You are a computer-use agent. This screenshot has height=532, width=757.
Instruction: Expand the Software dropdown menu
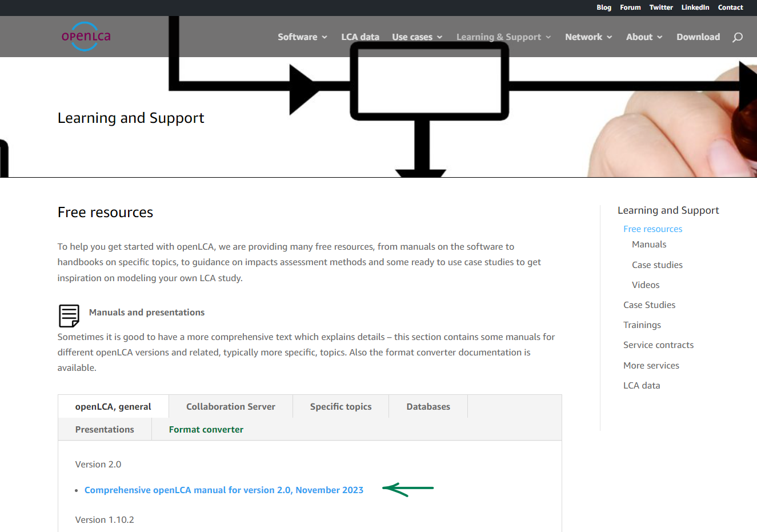[302, 37]
